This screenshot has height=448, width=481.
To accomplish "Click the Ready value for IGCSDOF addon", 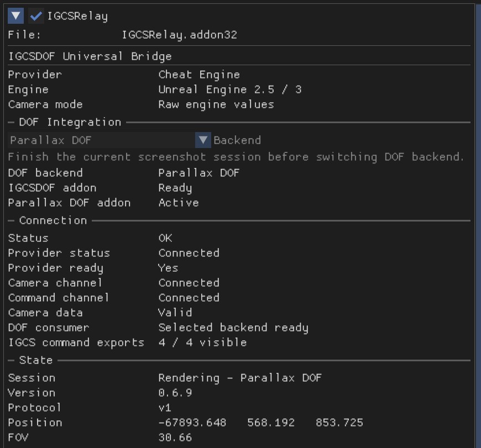I will click(x=175, y=188).
